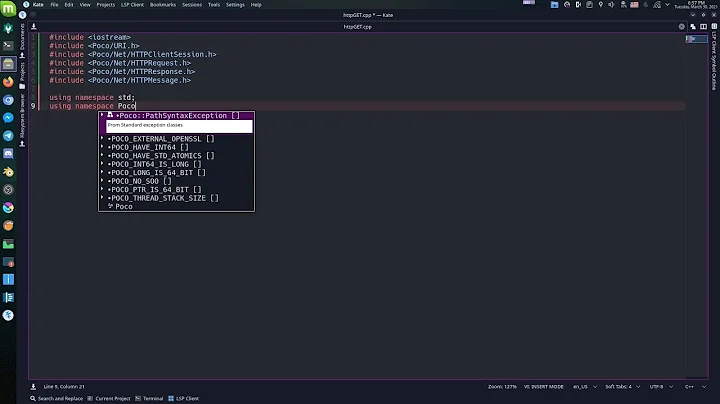The image size is (720, 404).
Task: Open the file manager dock icon
Action: (x=8, y=64)
